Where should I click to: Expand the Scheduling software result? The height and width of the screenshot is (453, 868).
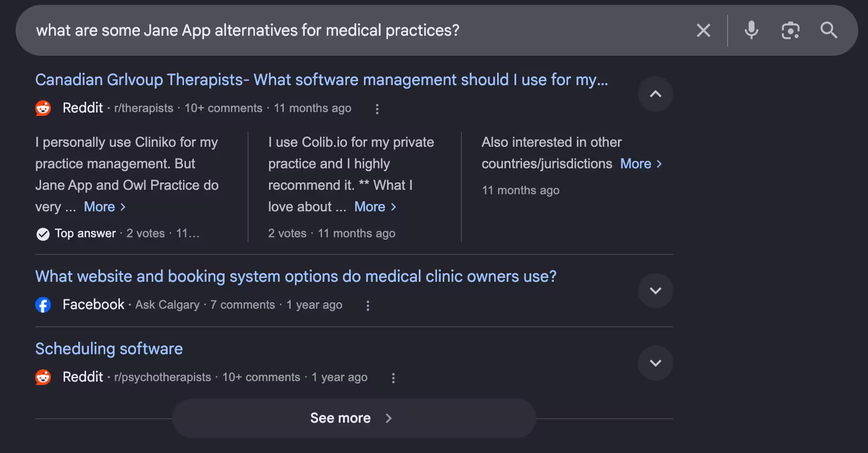click(x=655, y=363)
